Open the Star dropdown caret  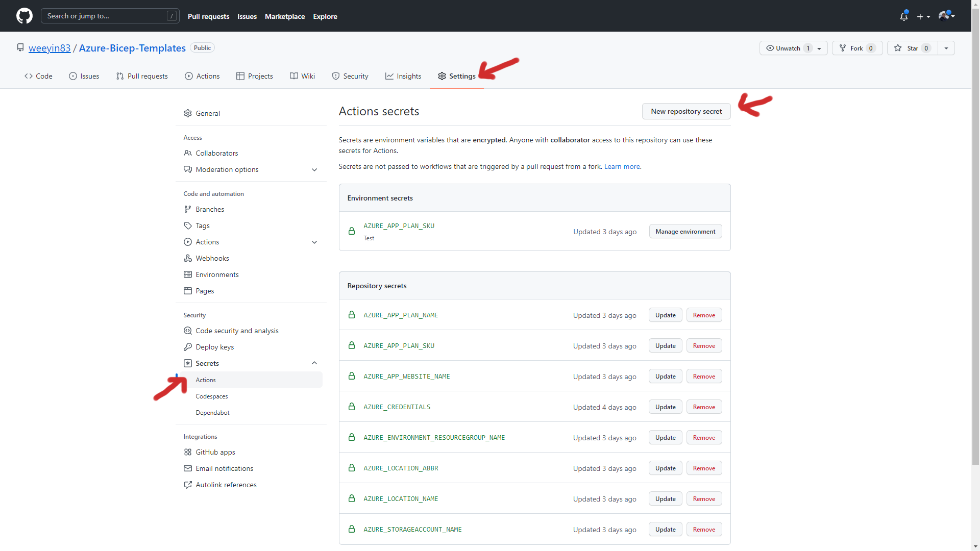pyautogui.click(x=947, y=48)
